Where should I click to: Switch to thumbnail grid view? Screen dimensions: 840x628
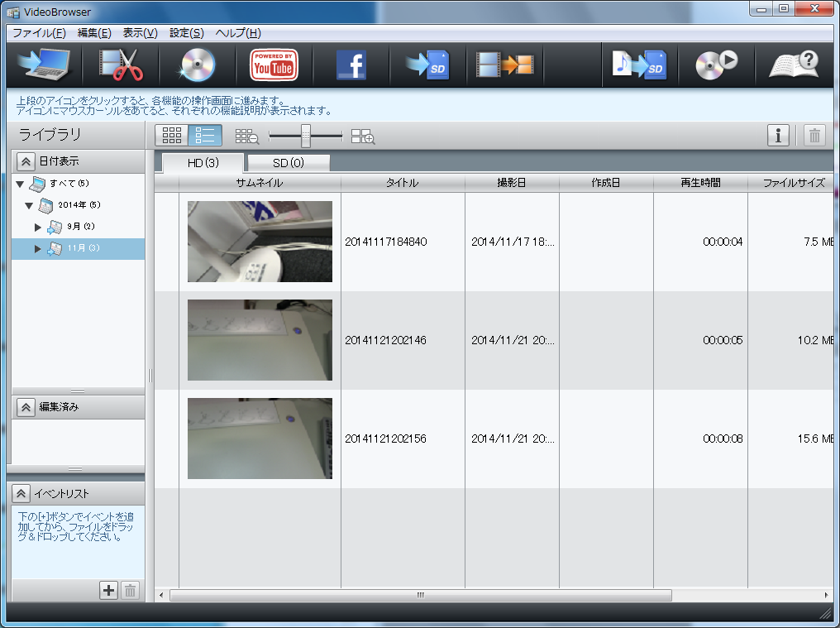pos(172,135)
